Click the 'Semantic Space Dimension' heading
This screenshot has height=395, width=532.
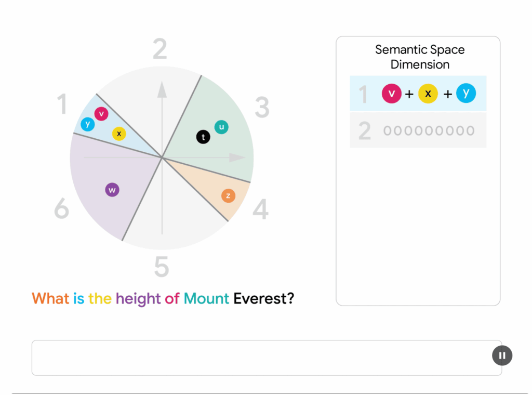click(420, 57)
